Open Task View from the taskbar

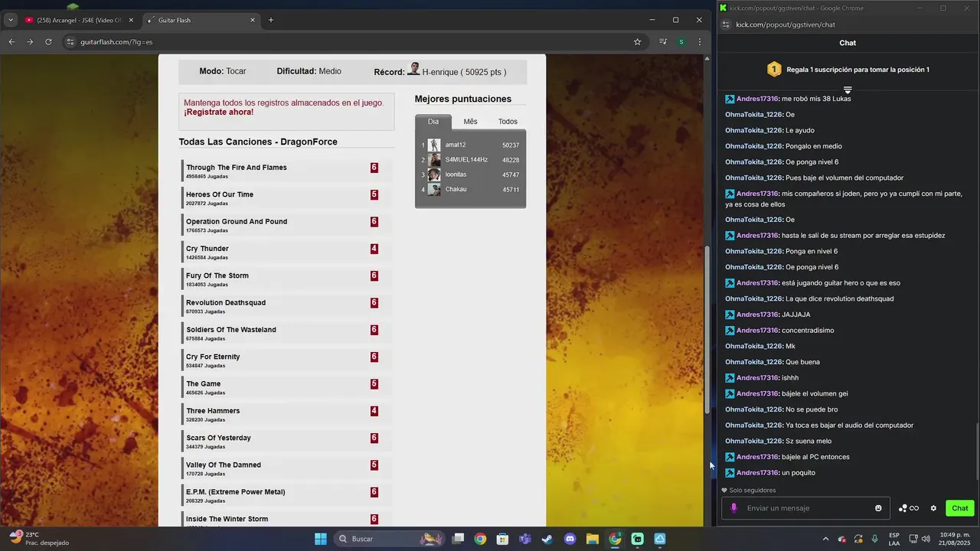click(458, 539)
